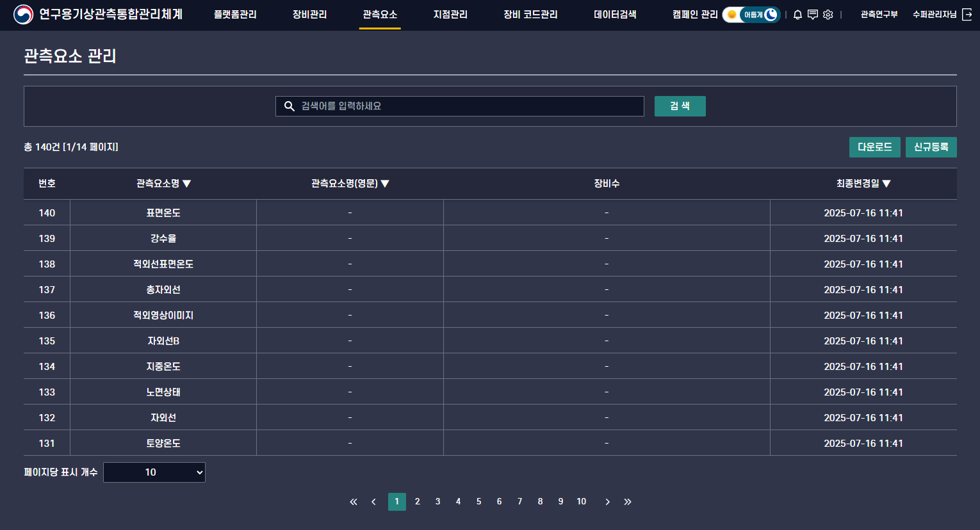Go to previous page arrow
The width and height of the screenshot is (980, 530).
pos(373,502)
